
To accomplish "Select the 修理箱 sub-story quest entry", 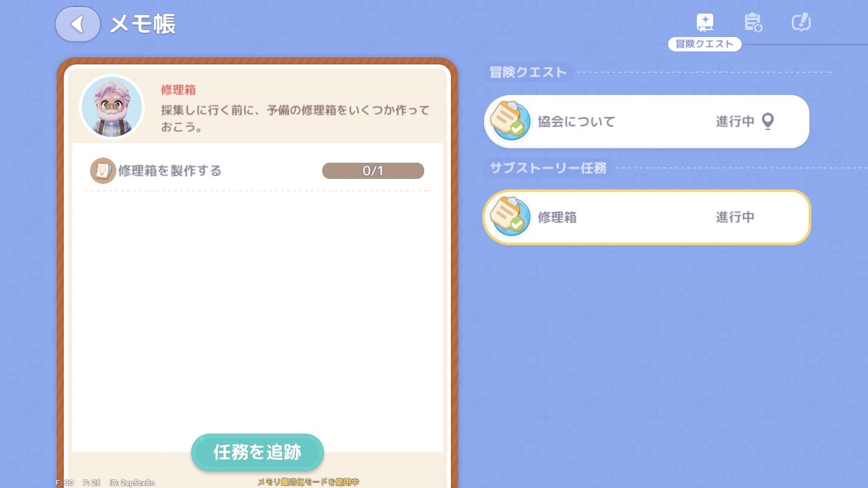I will tap(647, 217).
